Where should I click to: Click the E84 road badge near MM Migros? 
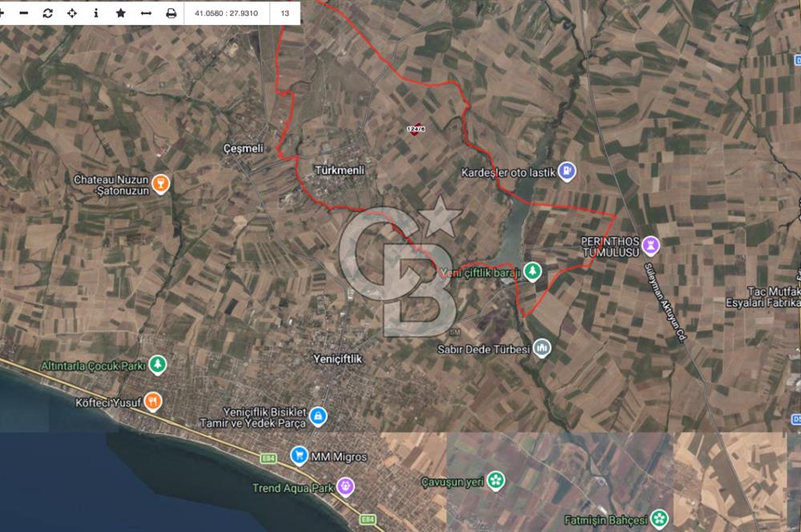[268, 458]
